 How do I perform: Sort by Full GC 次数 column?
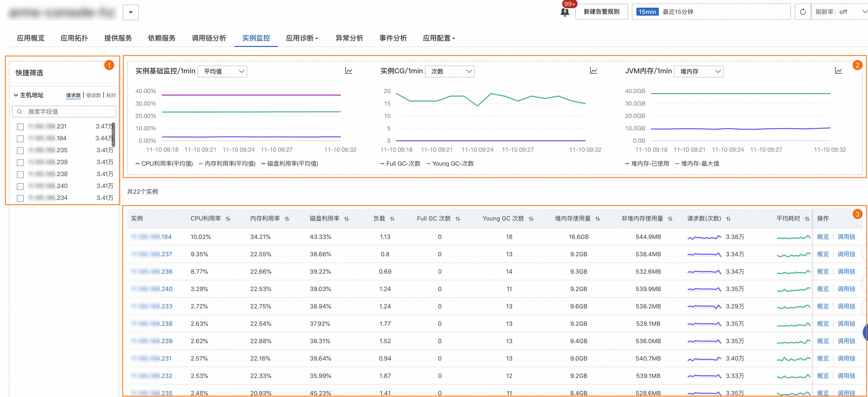coord(458,219)
